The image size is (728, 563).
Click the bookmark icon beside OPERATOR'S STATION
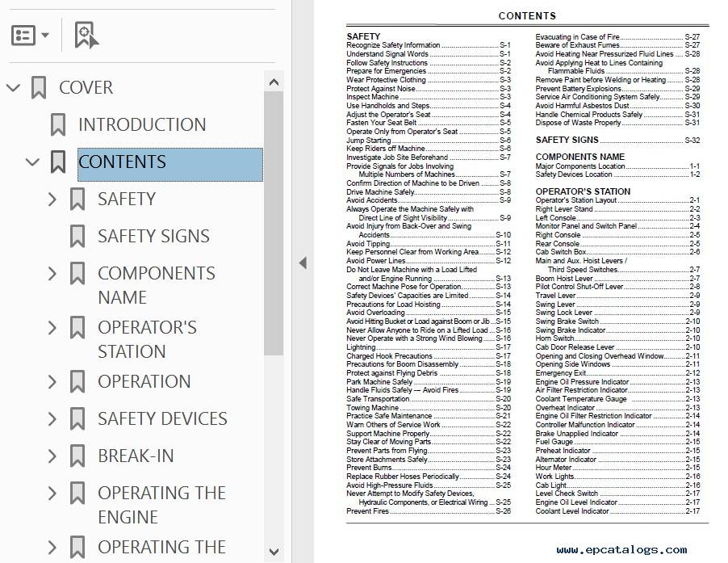coord(77,328)
